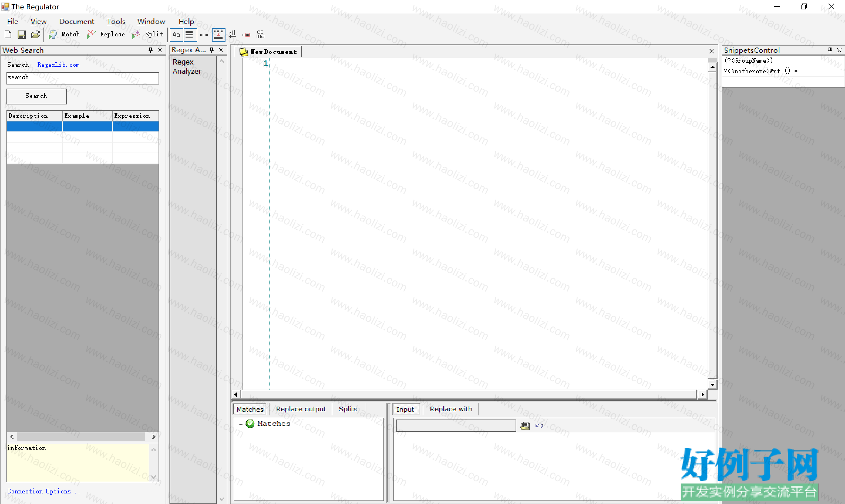Open the Help menu

[x=186, y=21]
